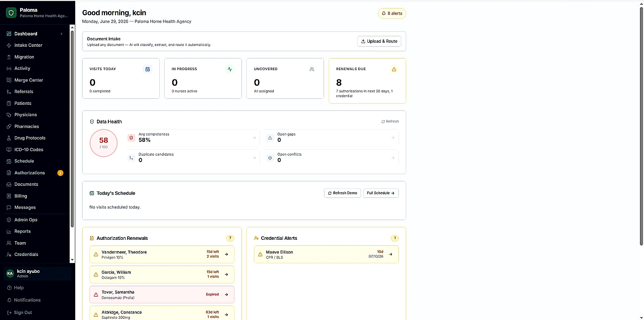Click the Help question mark icon
The height and width of the screenshot is (320, 644).
[9, 288]
